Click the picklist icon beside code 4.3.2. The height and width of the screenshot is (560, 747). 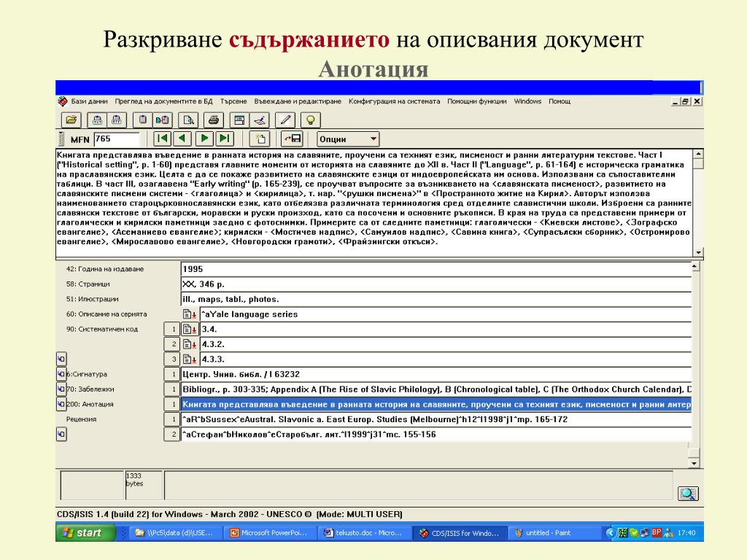coord(190,344)
